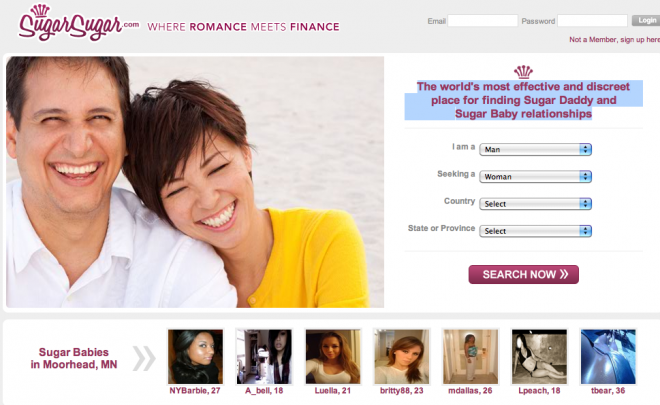Viewport: 660px width, 405px height.
Task: Open the 'I am a' dropdown showing Man
Action: pyautogui.click(x=535, y=149)
